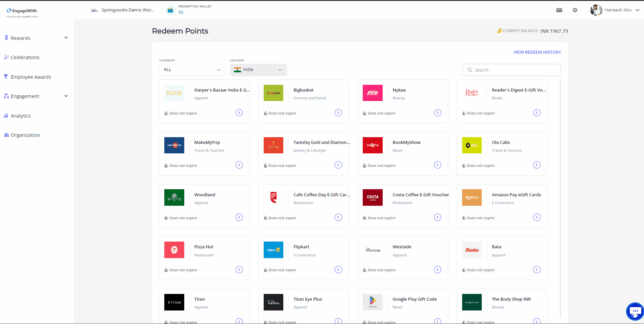Open Bata arrow button

[537, 270]
